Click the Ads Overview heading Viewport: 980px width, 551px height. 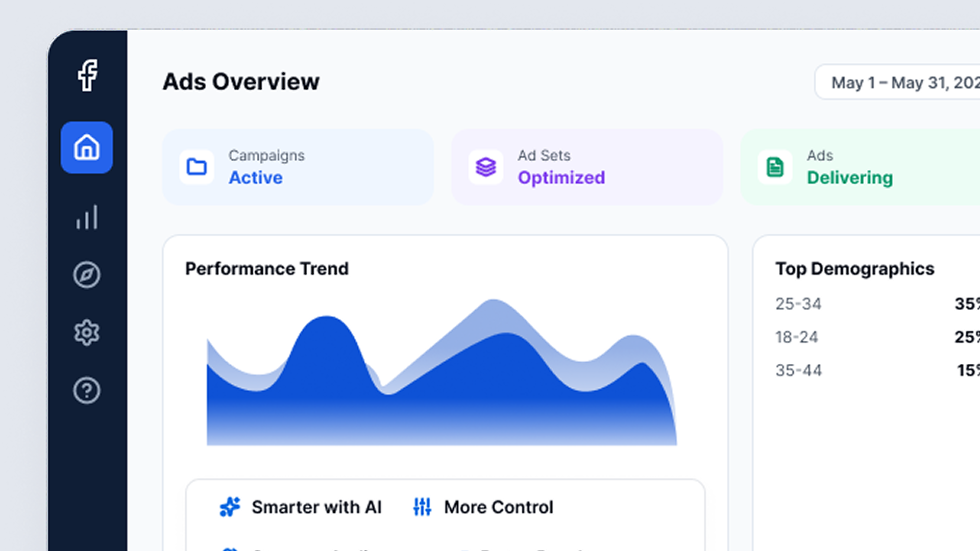click(x=241, y=82)
